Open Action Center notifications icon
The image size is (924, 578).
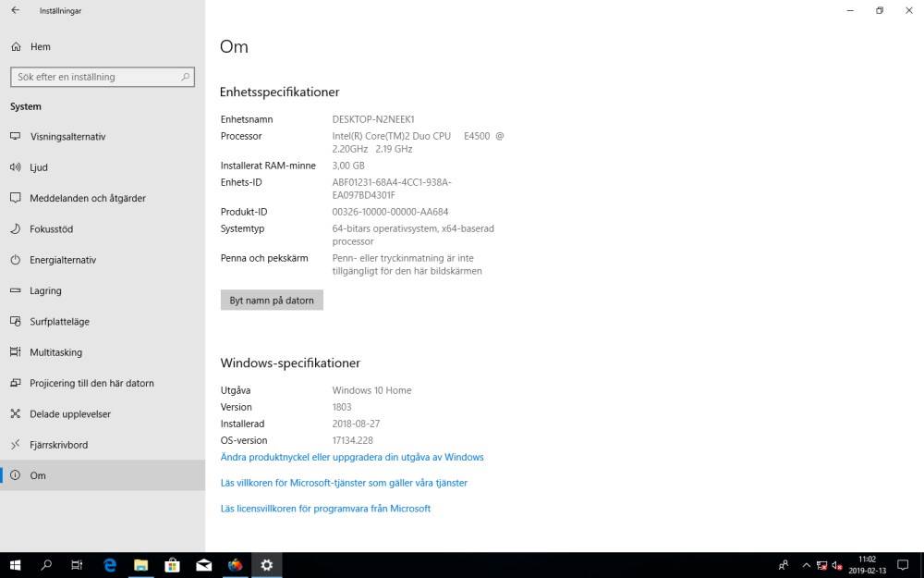point(903,565)
